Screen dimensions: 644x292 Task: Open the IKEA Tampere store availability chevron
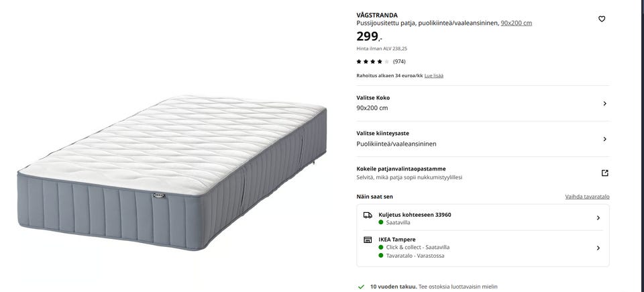[x=598, y=248]
